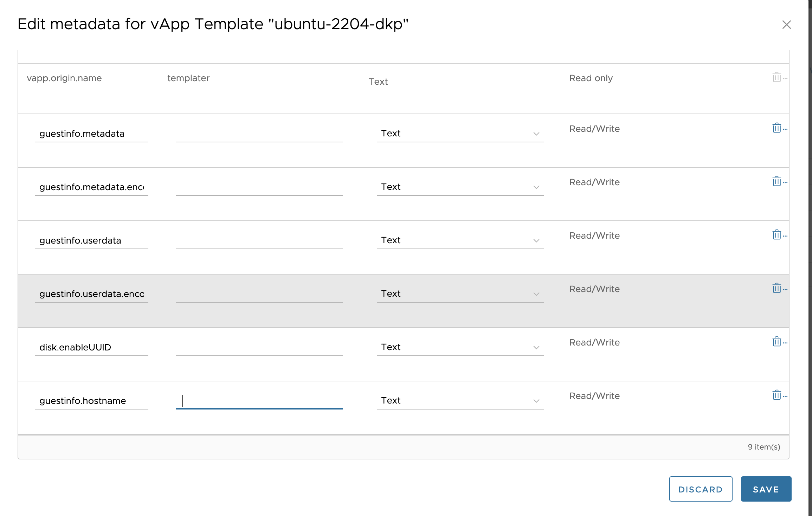Open the ellipsis menu on disk.enableUUID row

[785, 342]
